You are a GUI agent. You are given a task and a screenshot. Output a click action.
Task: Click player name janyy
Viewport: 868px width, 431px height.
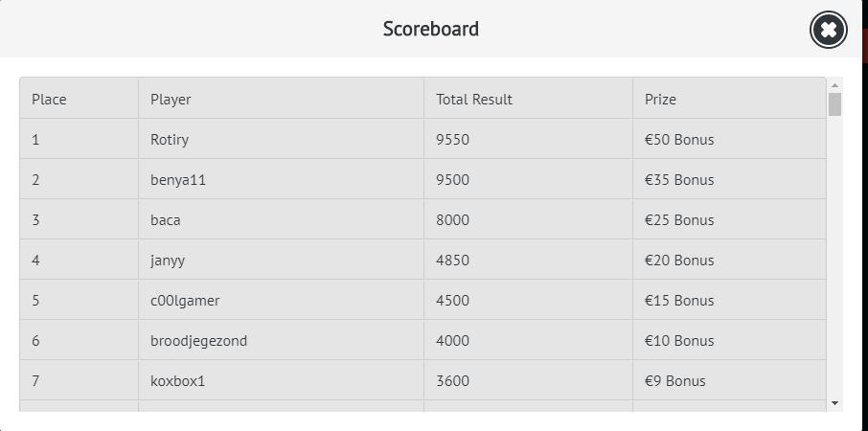coord(169,261)
